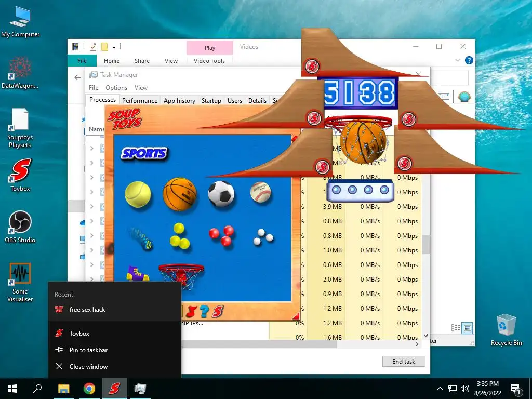Image resolution: width=532 pixels, height=399 pixels.
Task: Pick the orange basketball in the Sports toybox
Action: pos(180,194)
